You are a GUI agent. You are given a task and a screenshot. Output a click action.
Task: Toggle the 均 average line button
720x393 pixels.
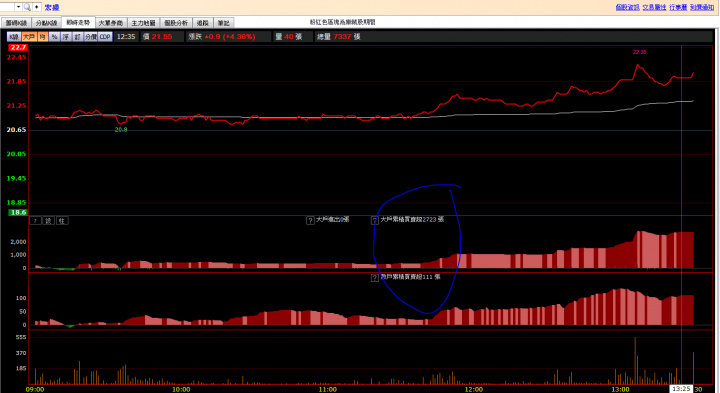43,37
